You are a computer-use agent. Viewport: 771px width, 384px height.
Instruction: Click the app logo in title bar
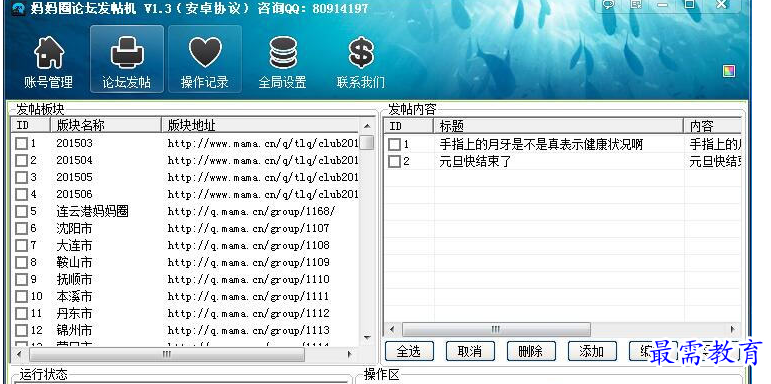click(18, 9)
